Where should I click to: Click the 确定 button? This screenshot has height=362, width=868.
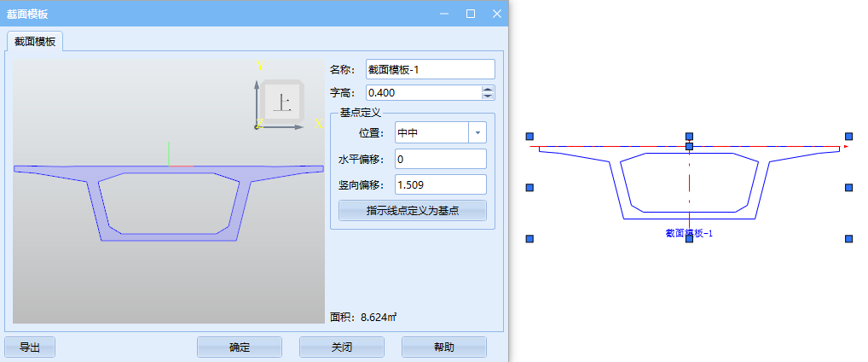[x=239, y=347]
